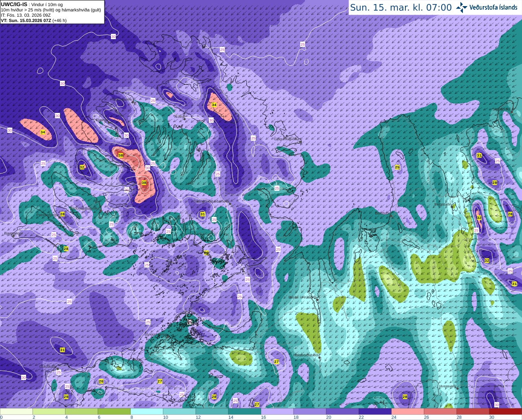Click the Bíldudalsflugvöllur station label
522x420 pixels.
pos(85,208)
